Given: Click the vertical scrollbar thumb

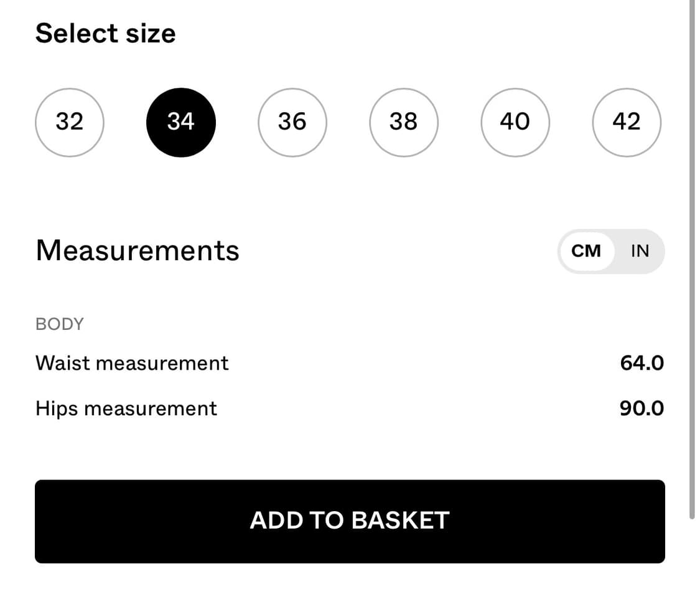Looking at the screenshot, I should pos(692,249).
